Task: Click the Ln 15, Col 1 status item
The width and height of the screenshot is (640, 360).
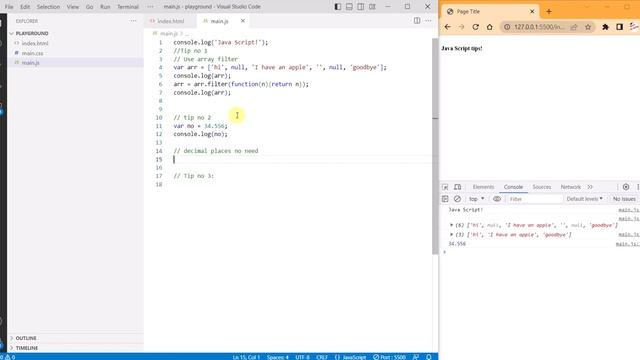Action: [x=246, y=357]
